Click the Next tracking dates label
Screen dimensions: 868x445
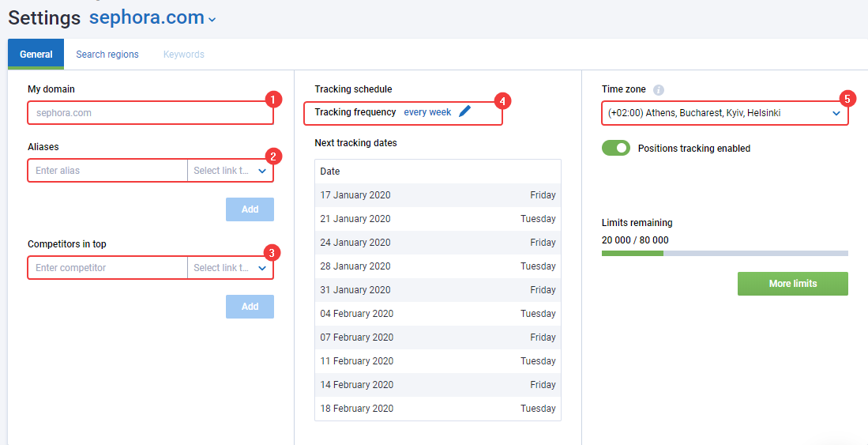pos(356,143)
